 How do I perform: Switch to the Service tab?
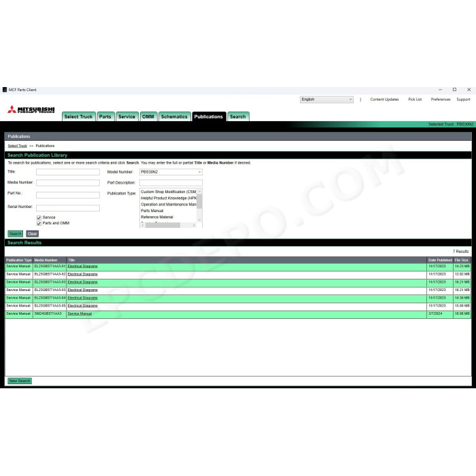[x=127, y=116]
